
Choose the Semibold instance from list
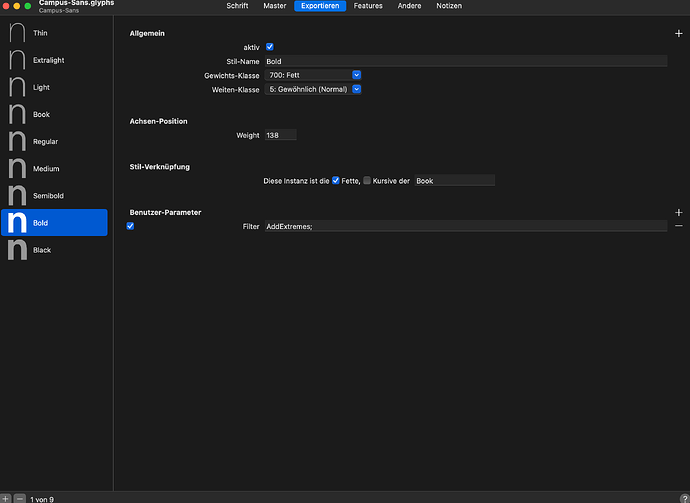(54, 196)
